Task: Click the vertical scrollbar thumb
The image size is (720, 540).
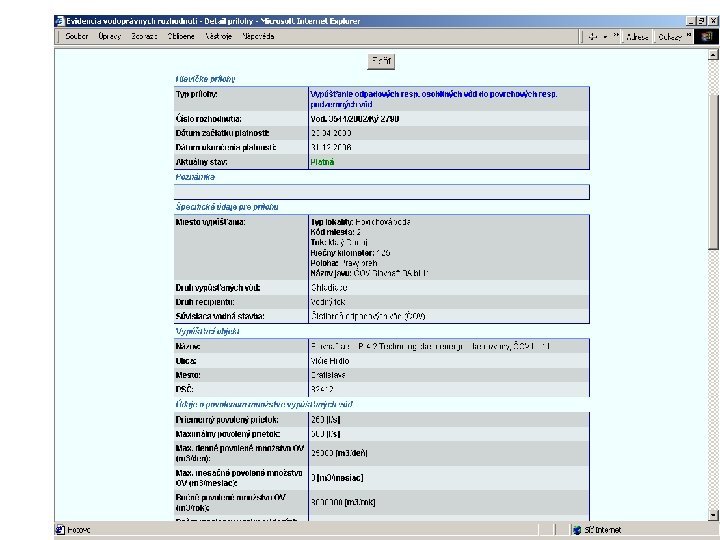Action: point(713,172)
